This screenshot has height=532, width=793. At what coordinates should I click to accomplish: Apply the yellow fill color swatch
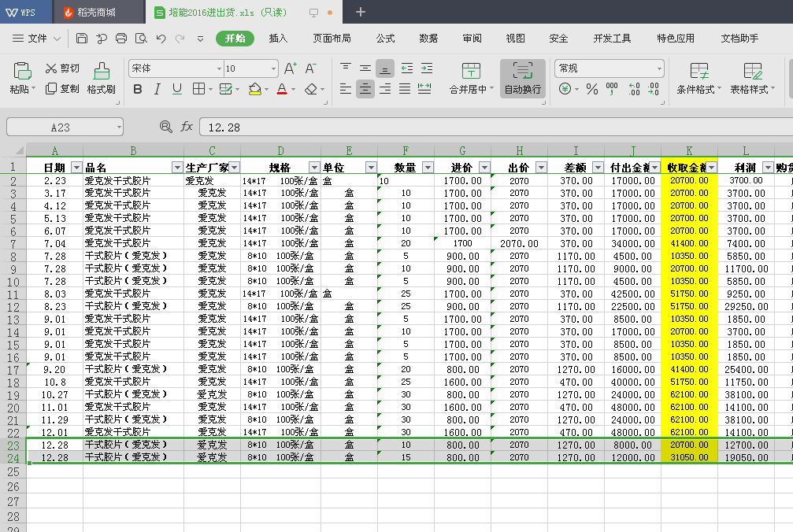(254, 89)
